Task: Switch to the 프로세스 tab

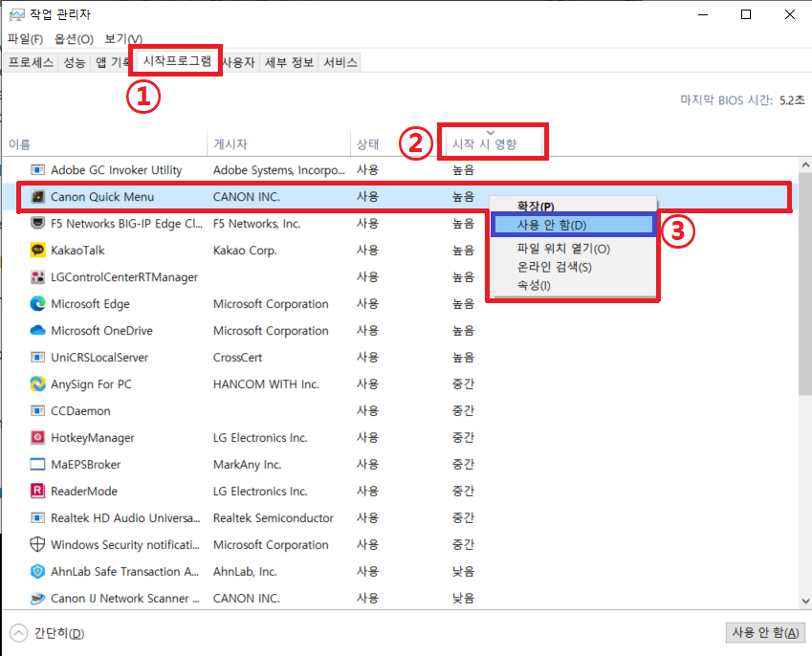Action: point(31,63)
